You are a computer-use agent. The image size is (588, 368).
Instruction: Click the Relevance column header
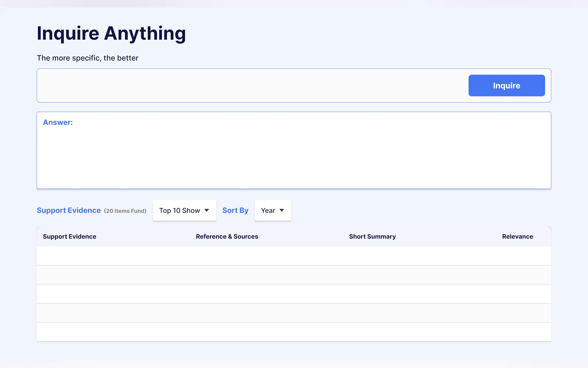tap(517, 236)
